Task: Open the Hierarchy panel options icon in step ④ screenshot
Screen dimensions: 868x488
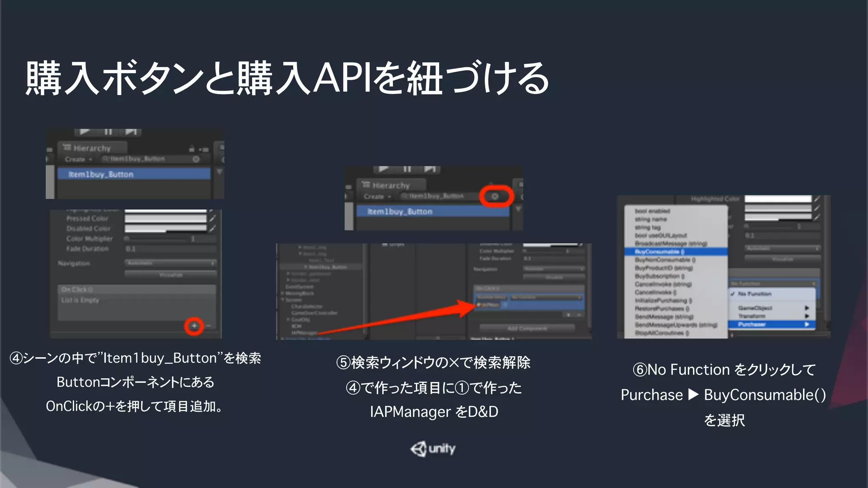Action: tap(204, 149)
